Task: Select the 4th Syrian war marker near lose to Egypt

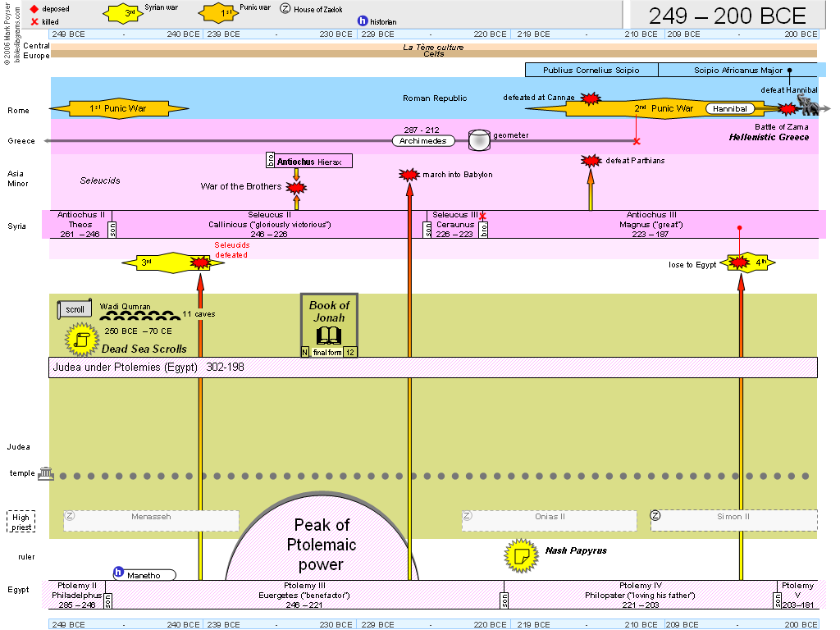Action: 746,262
